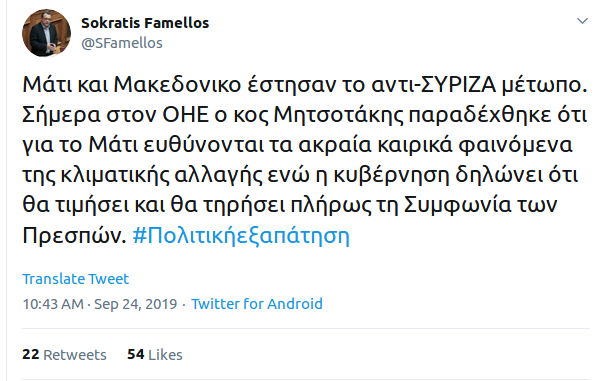The image size is (598, 381).
Task: Open the tweet options chevron menu
Action: coord(582,21)
